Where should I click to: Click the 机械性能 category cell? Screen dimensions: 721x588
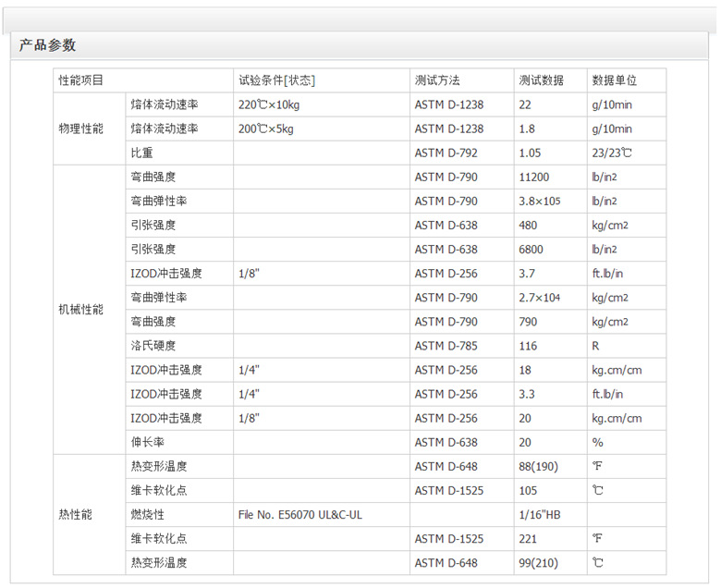(90, 310)
